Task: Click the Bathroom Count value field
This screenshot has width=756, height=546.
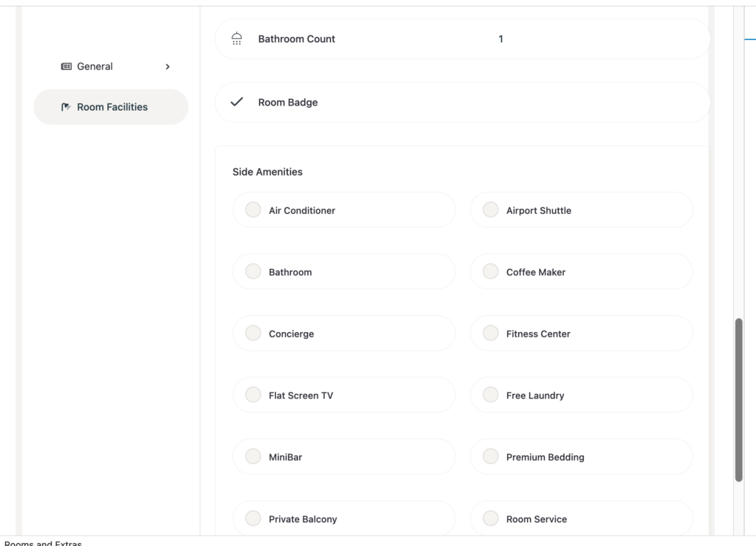Action: [501, 39]
